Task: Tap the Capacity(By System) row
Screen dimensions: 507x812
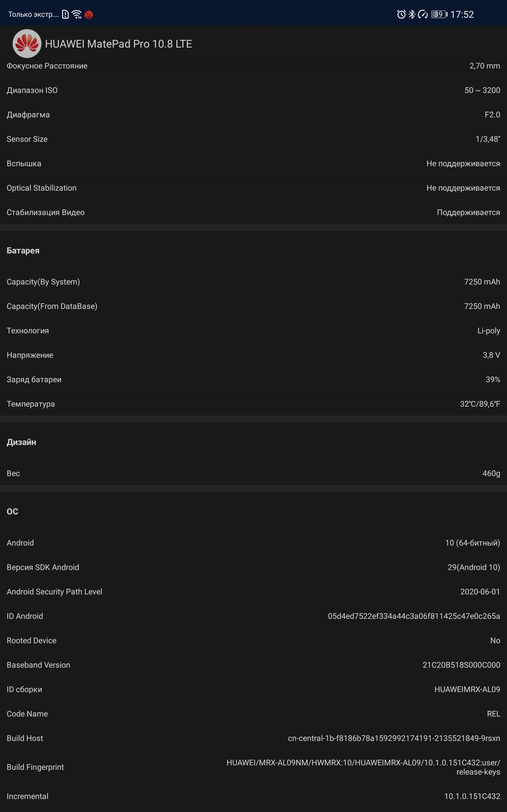Action: (x=253, y=282)
